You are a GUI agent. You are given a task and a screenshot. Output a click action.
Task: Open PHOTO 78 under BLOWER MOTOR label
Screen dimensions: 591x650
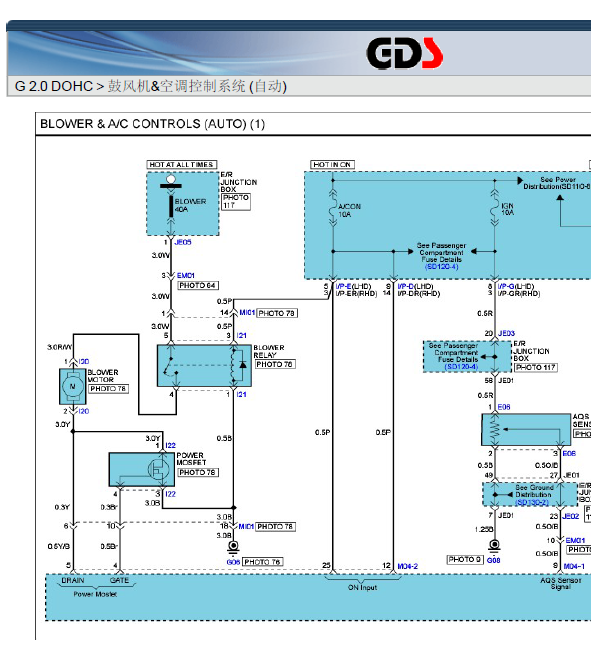[x=108, y=388]
